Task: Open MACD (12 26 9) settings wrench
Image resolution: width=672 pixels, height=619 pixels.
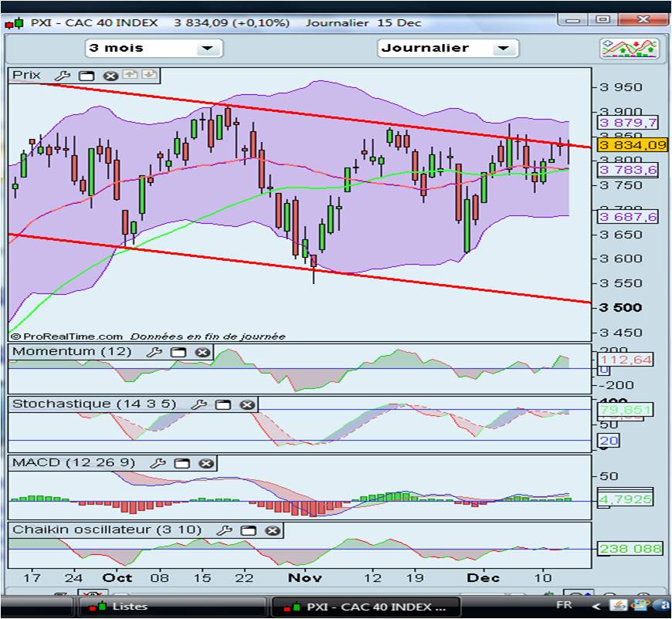Action: [x=158, y=463]
